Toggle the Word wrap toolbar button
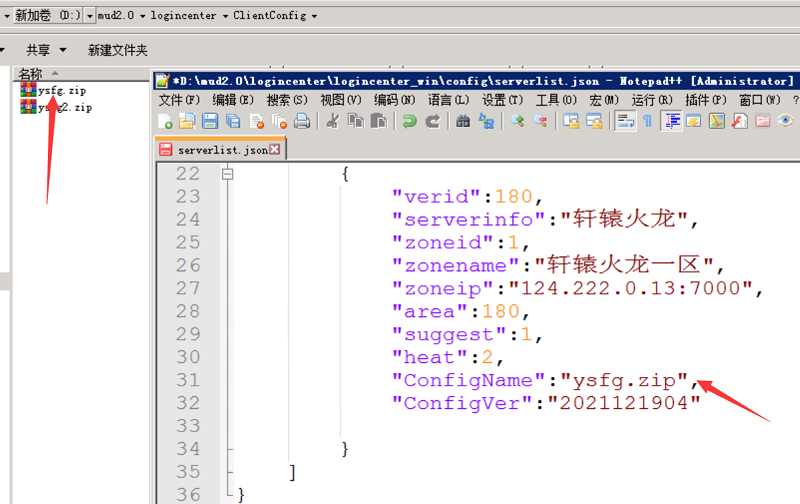The width and height of the screenshot is (800, 504). tap(625, 121)
